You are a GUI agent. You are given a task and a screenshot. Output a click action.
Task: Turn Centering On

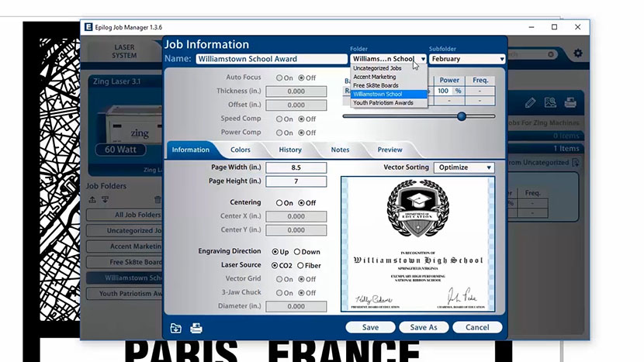pyautogui.click(x=279, y=203)
